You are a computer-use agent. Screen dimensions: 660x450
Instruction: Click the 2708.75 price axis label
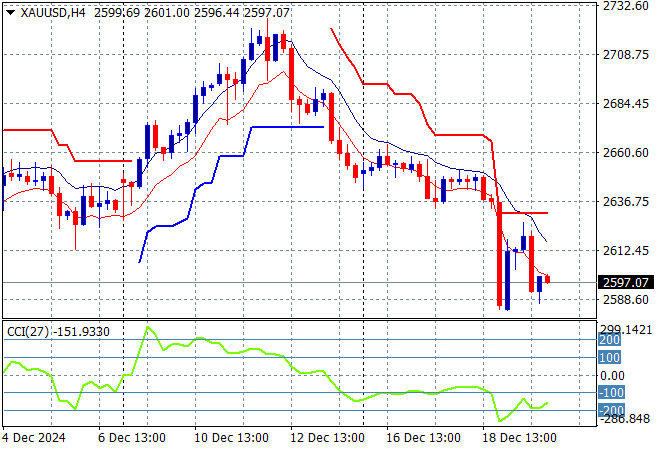point(625,55)
